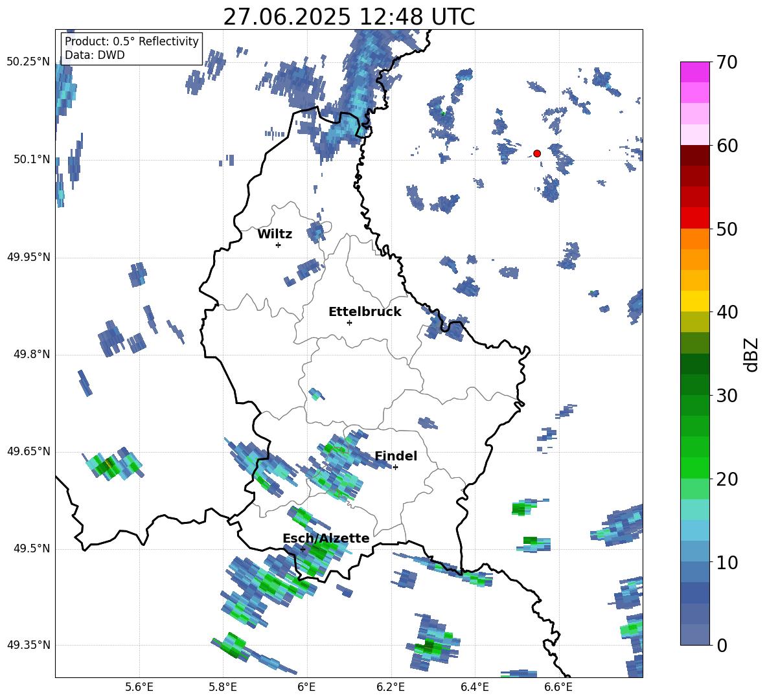Click the slate blue colorbar segment above 0
This screenshot has width=767, height=700.
[x=694, y=635]
